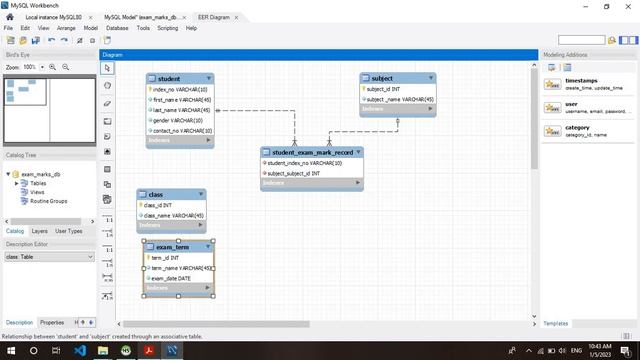Expand Indexes section of student table

tap(208, 140)
